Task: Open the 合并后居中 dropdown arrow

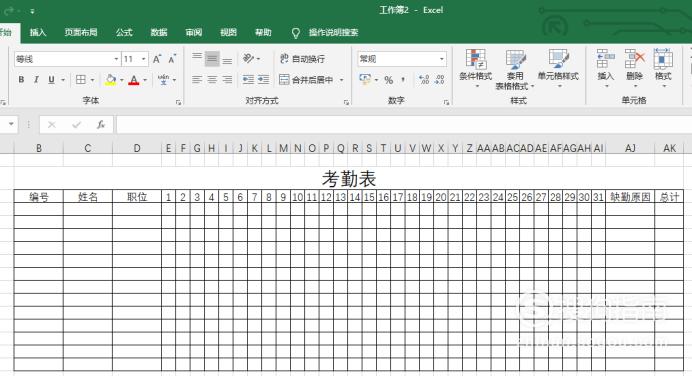Action: 341,80
